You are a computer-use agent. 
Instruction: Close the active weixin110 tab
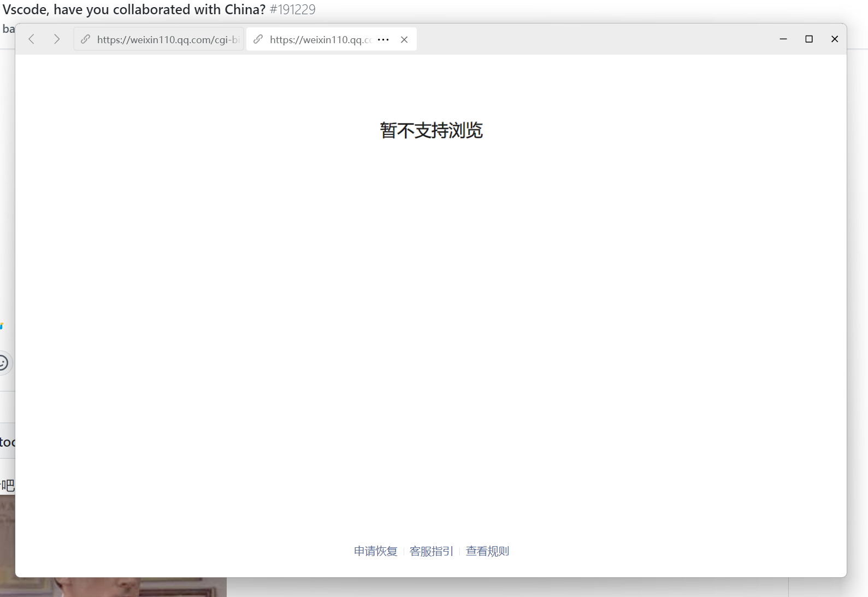pyautogui.click(x=404, y=39)
